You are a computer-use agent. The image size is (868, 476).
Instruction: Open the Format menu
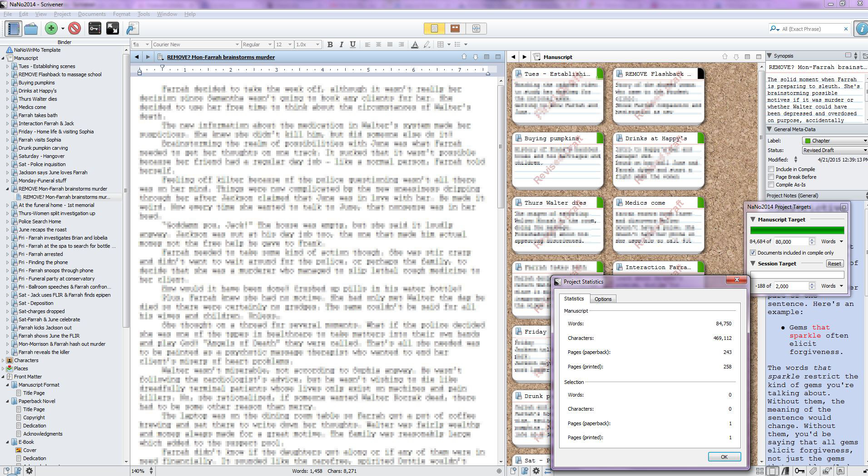[x=121, y=14]
